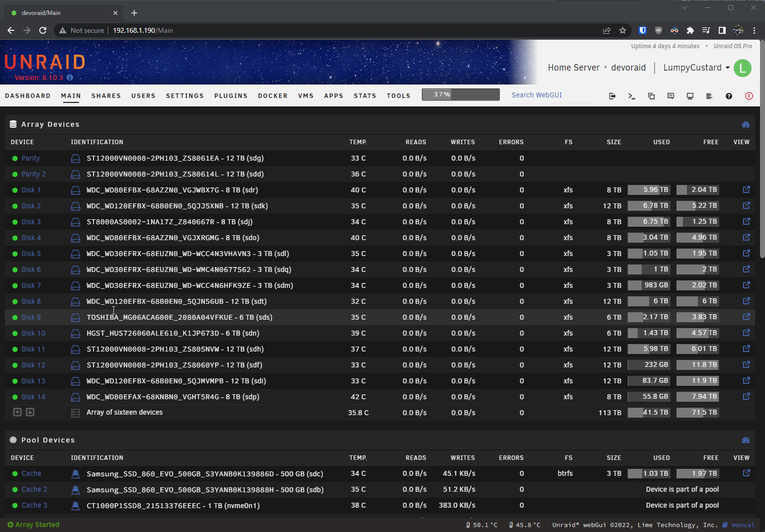Click the drive icon for Disk 3
Viewport: 765px width, 532px height.
[76, 222]
